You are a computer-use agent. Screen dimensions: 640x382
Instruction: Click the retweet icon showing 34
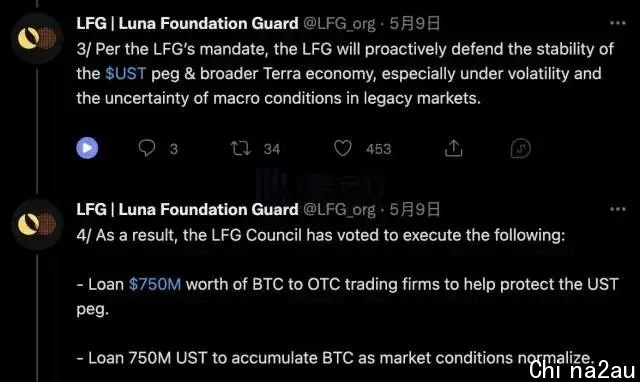pos(240,148)
